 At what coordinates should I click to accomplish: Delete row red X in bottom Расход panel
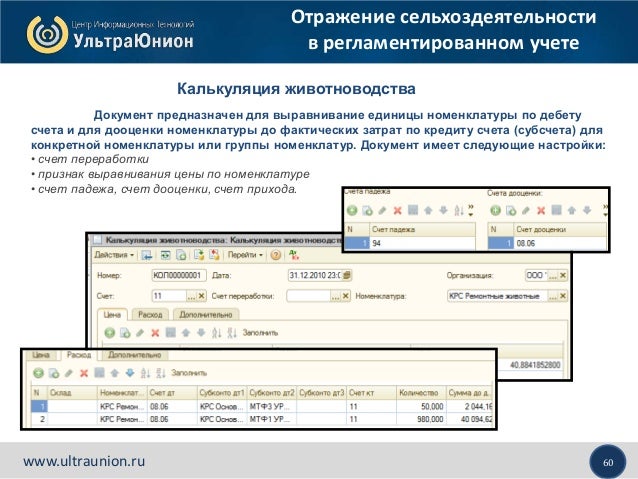84,373
